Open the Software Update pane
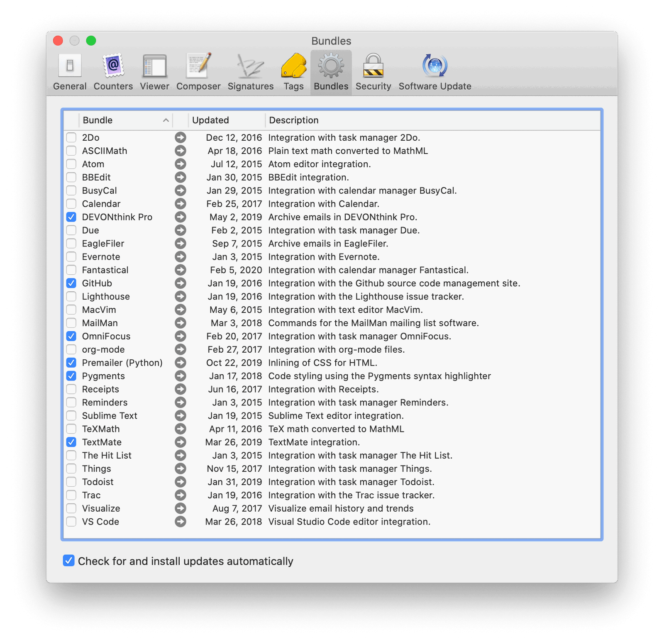The height and width of the screenshot is (644, 664). click(x=435, y=72)
